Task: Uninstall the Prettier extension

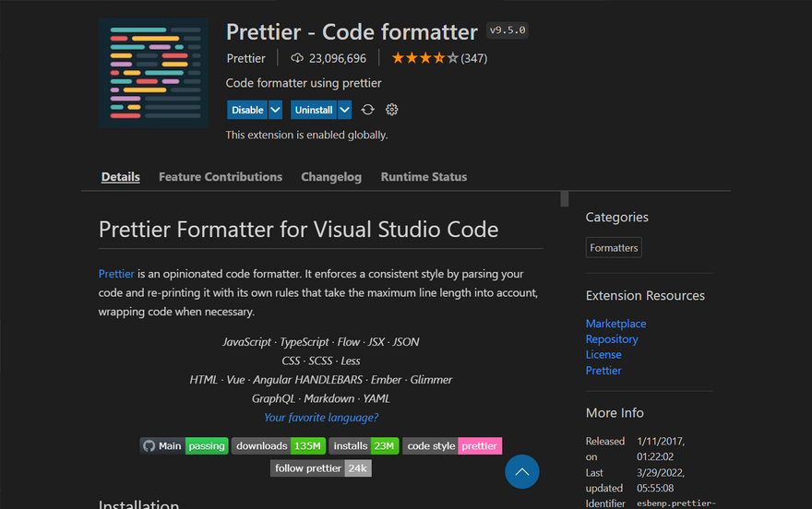Action: [314, 110]
